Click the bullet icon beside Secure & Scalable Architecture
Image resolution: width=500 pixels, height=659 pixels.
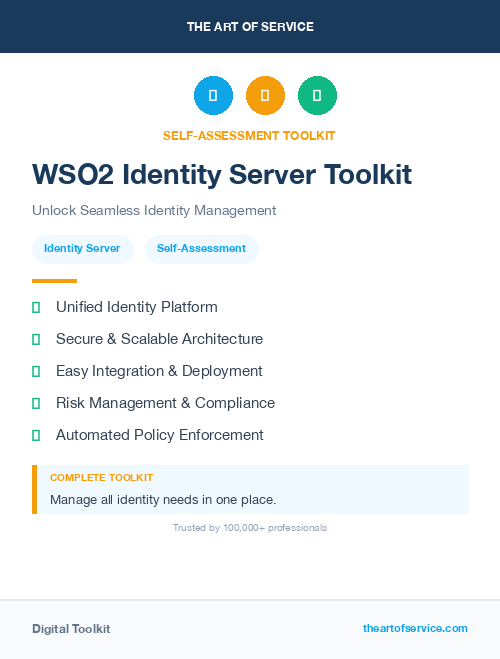(x=36, y=339)
